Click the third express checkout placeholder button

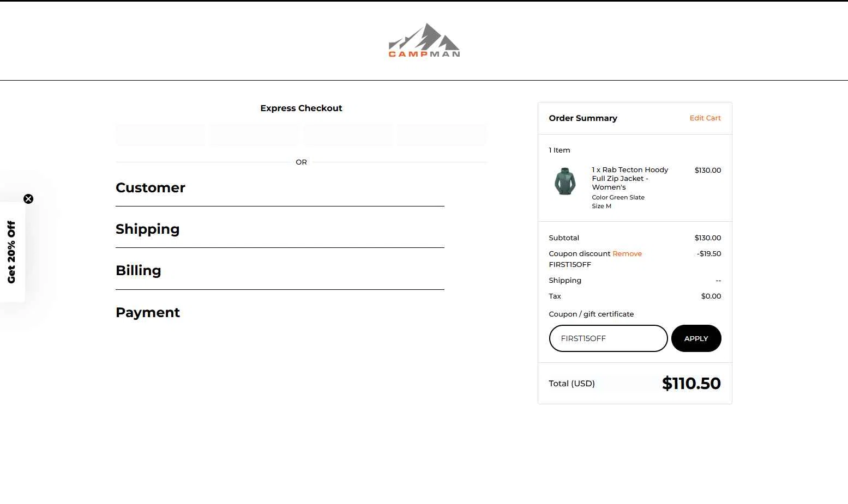tap(348, 135)
